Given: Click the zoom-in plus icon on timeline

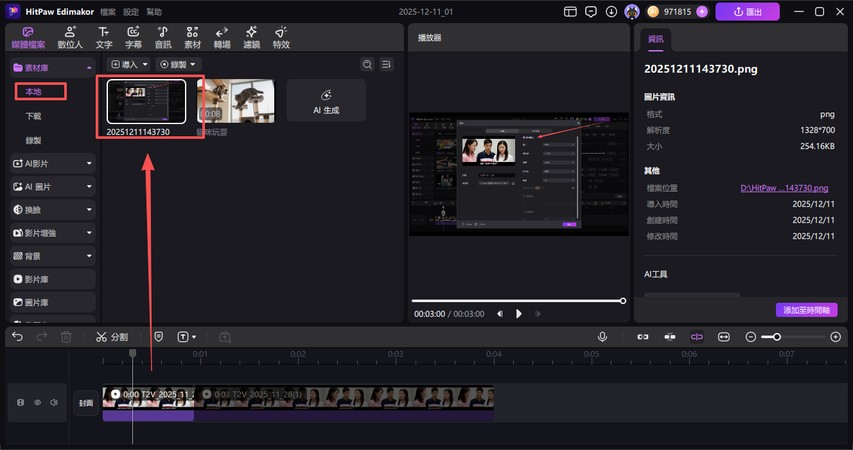Looking at the screenshot, I should pos(835,337).
